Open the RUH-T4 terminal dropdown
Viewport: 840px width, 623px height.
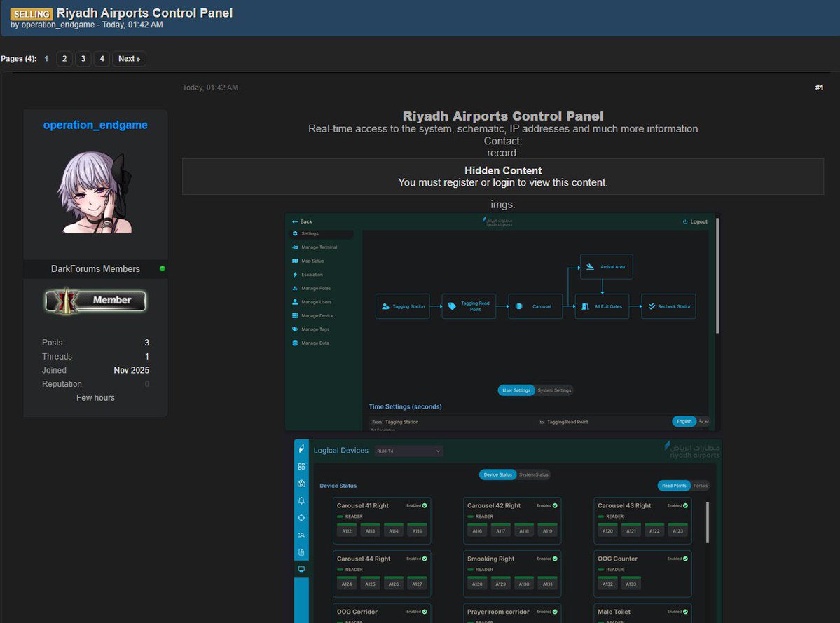[x=408, y=451]
